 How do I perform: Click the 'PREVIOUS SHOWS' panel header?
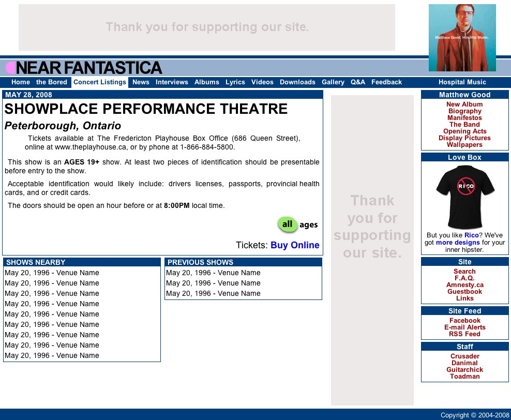[243, 262]
